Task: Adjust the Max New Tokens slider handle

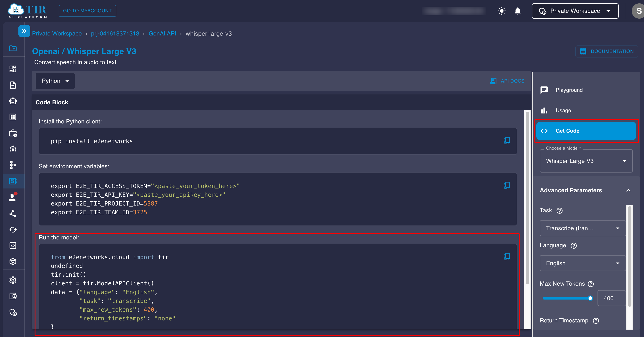Action: point(590,298)
